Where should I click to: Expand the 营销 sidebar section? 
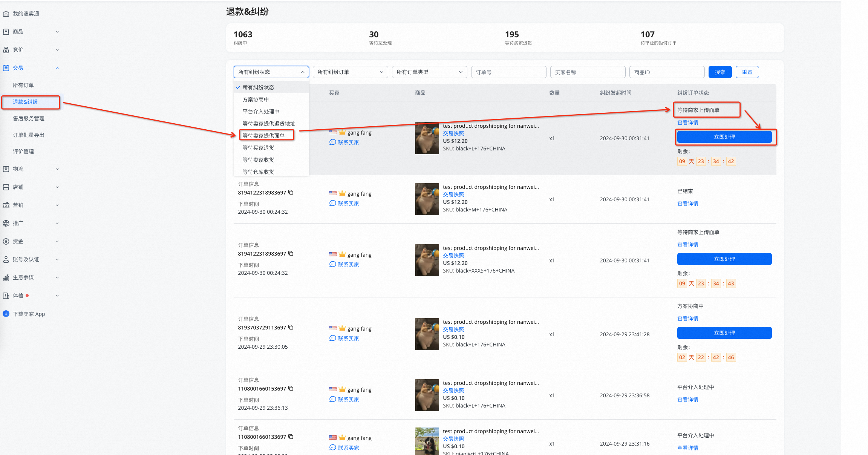coord(57,205)
